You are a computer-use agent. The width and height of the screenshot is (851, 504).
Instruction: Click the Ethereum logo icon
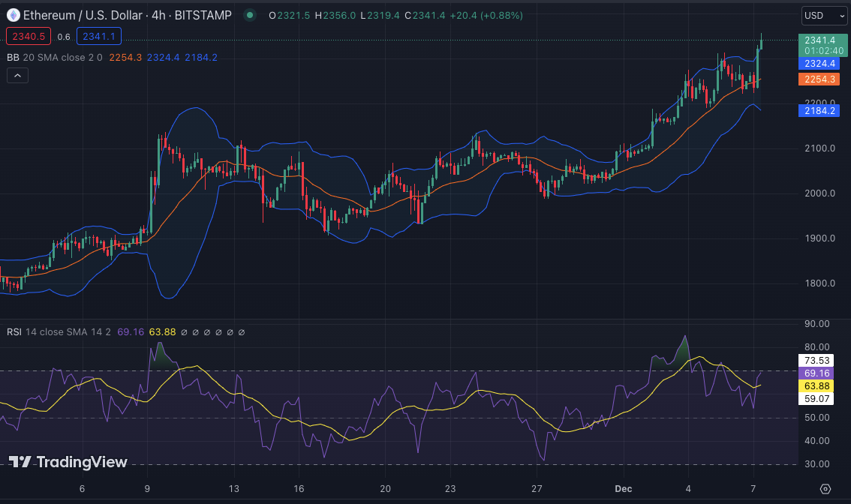click(x=14, y=15)
